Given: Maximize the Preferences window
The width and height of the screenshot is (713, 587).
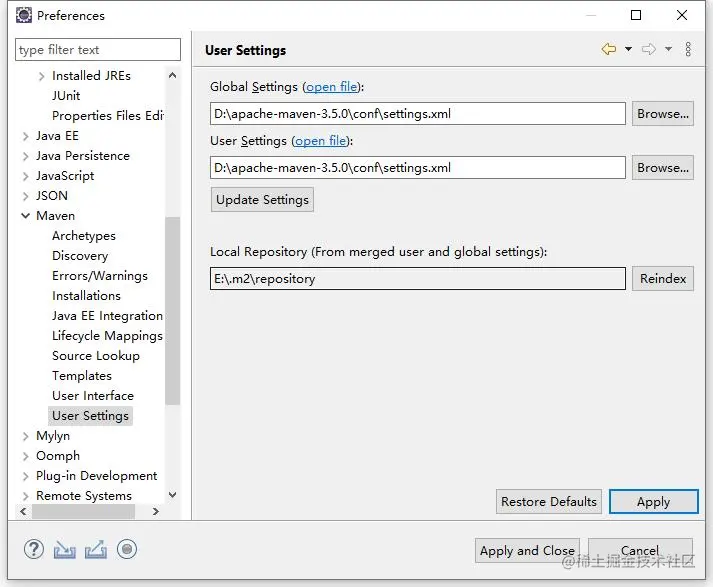Looking at the screenshot, I should tap(636, 15).
